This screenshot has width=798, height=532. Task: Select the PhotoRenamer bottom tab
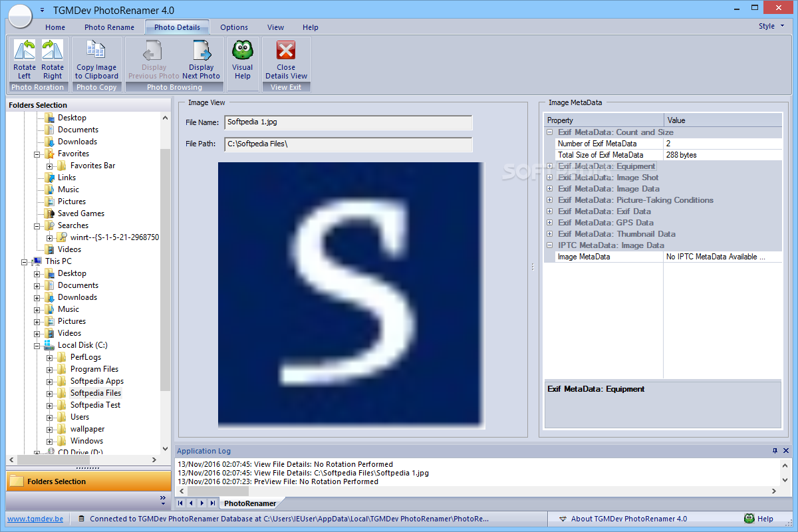[x=249, y=503]
